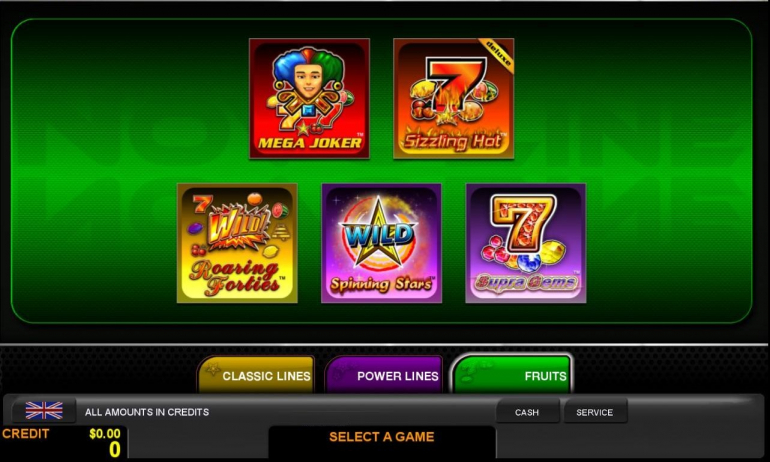Switch to the Classic Lines tab
Screen dimensions: 770x462
[x=256, y=376]
